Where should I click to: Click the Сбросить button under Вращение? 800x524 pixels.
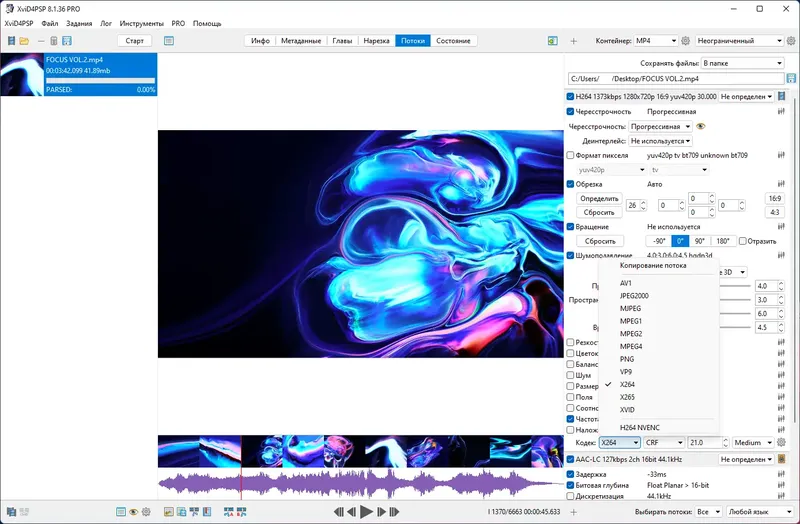pyautogui.click(x=600, y=241)
